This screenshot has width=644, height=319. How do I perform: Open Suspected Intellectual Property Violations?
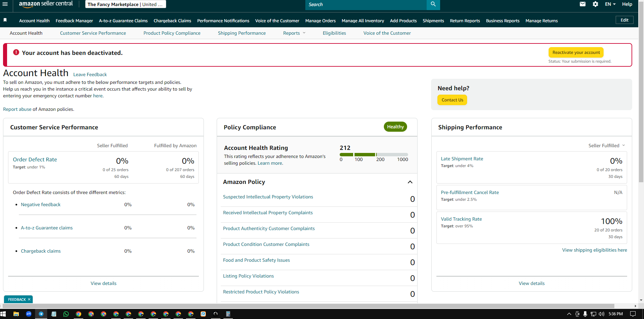268,197
